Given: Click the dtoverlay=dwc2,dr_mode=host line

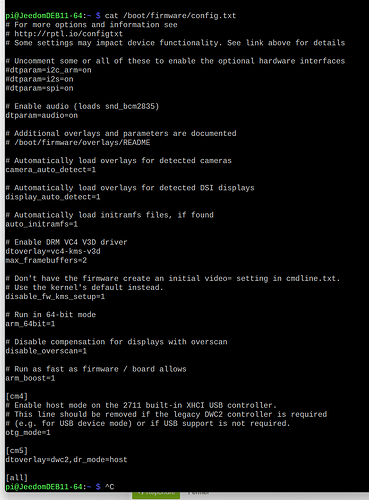Looking at the screenshot, I should click(x=66, y=460).
